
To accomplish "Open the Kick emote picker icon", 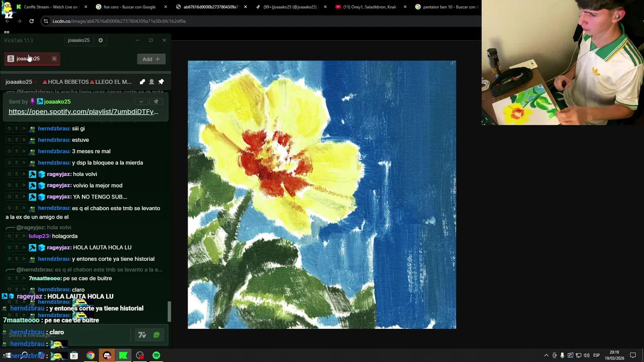I will tap(156, 335).
